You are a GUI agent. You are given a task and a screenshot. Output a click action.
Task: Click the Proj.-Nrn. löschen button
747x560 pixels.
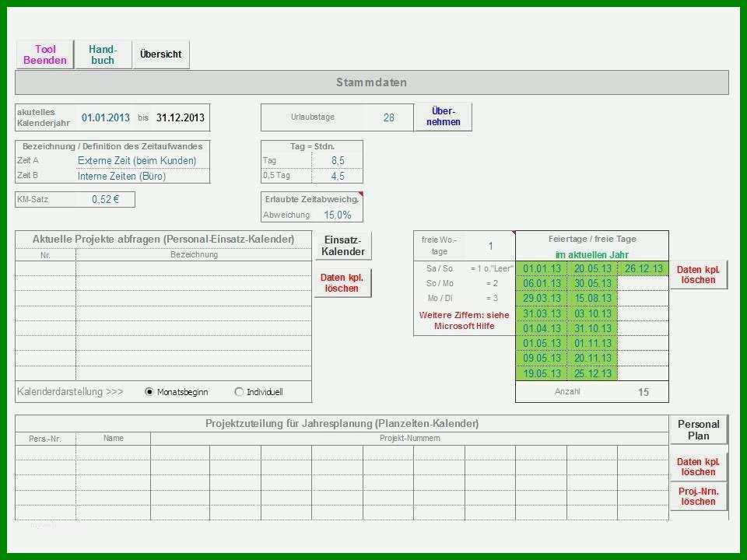pos(699,496)
